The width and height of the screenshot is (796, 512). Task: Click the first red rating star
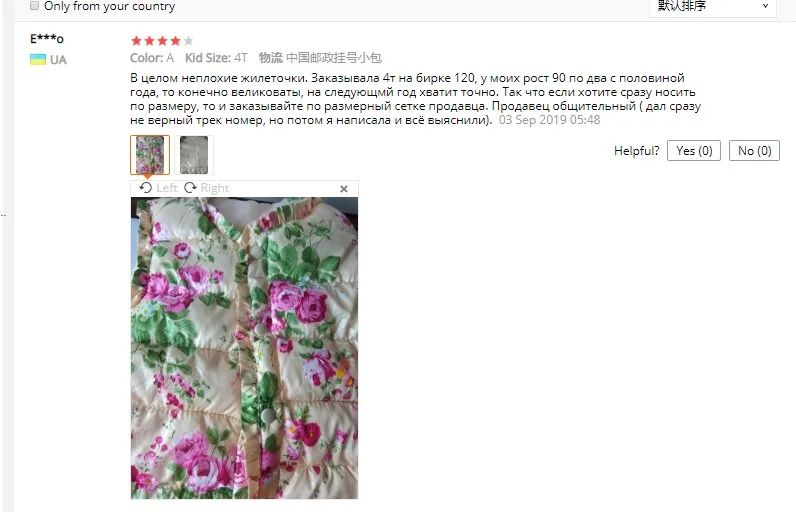click(136, 41)
